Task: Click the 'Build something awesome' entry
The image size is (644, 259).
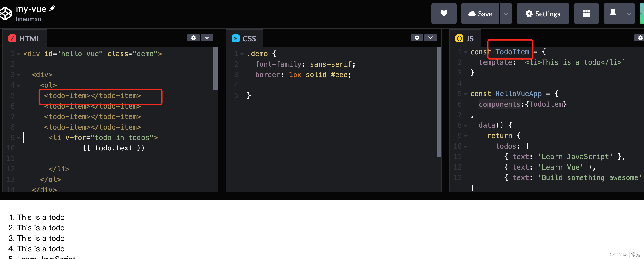Action: click(x=573, y=178)
